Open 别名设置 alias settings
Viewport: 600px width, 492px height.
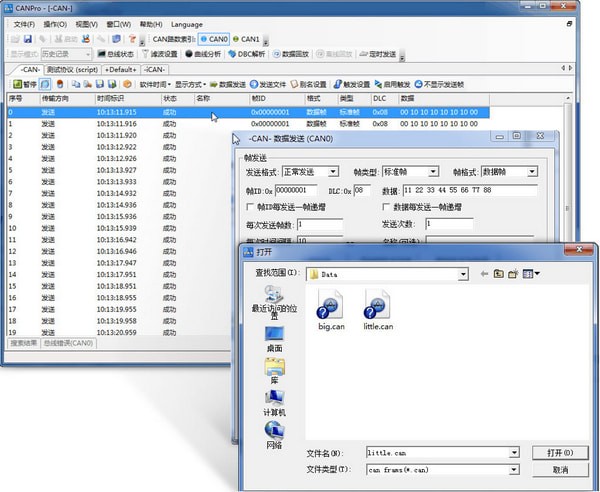308,84
